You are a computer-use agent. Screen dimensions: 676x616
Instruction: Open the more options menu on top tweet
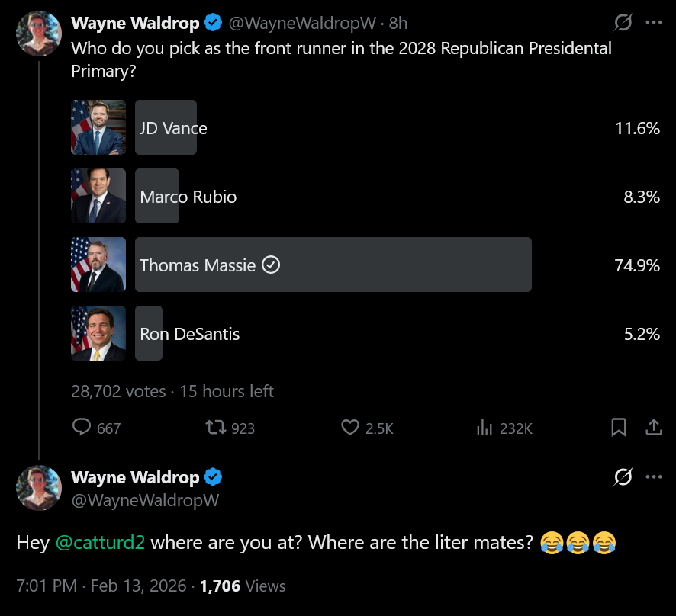tap(654, 22)
